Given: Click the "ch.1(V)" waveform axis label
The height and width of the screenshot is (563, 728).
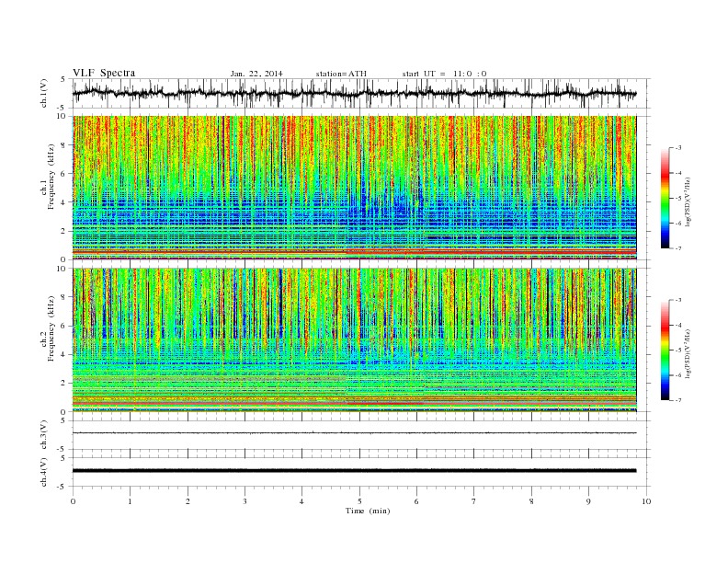Looking at the screenshot, I should click(x=44, y=93).
